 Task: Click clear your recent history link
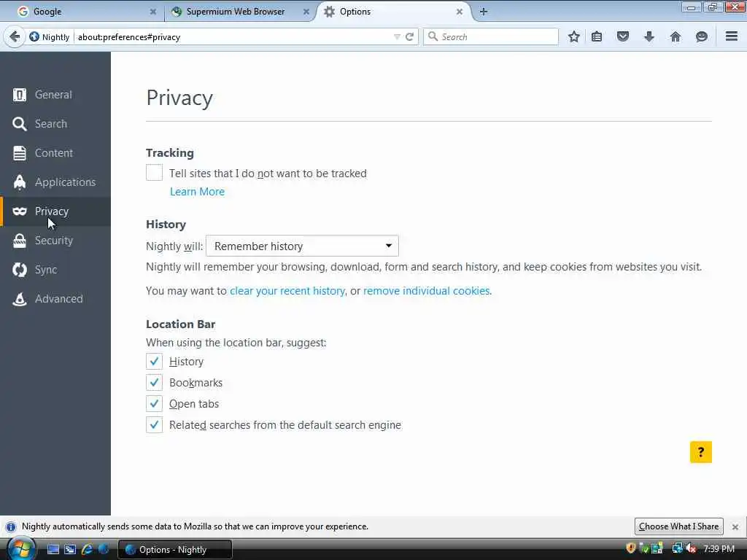coord(287,291)
